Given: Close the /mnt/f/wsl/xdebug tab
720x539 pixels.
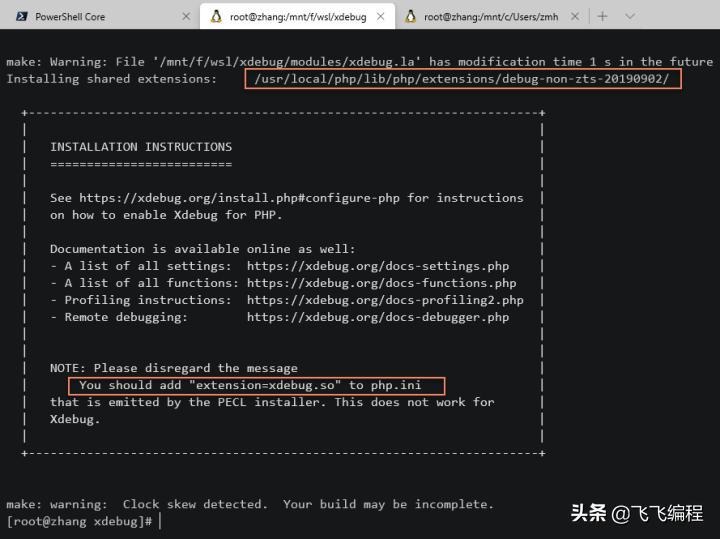Looking at the screenshot, I should (381, 17).
